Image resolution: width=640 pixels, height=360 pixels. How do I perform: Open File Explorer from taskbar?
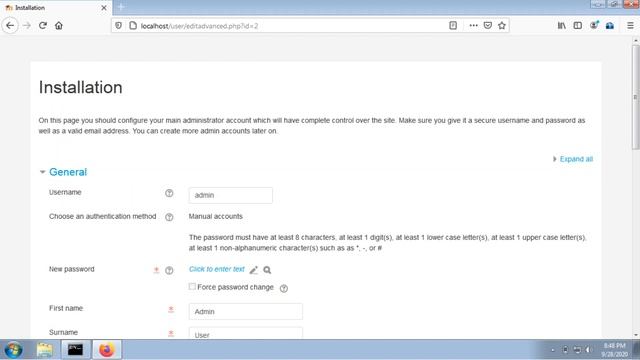point(44,350)
